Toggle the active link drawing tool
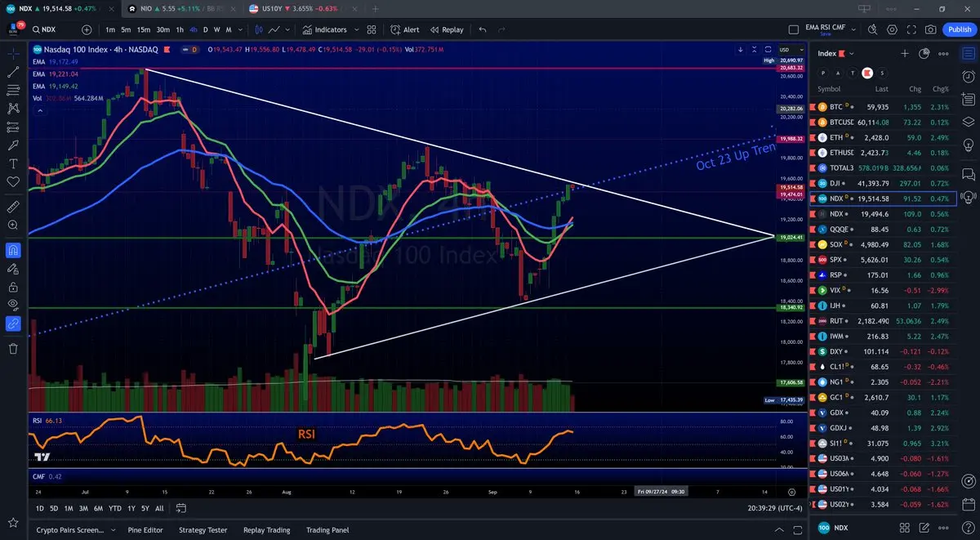 13,324
